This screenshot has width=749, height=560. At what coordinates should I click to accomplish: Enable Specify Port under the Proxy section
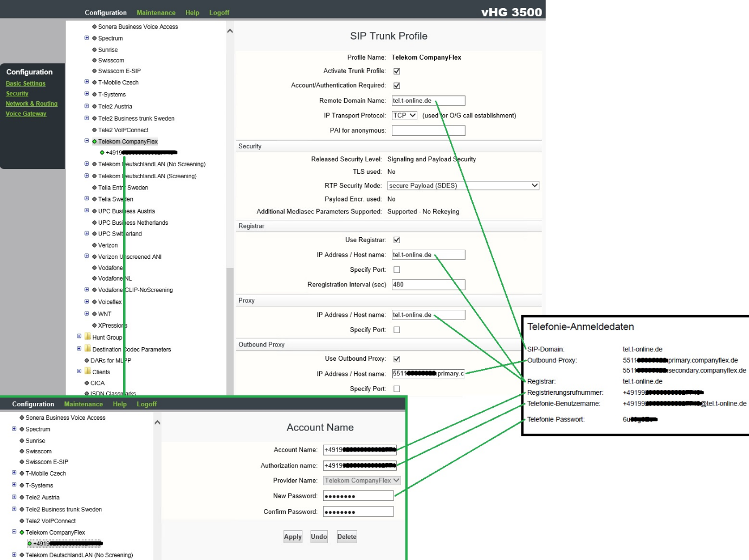(x=397, y=330)
